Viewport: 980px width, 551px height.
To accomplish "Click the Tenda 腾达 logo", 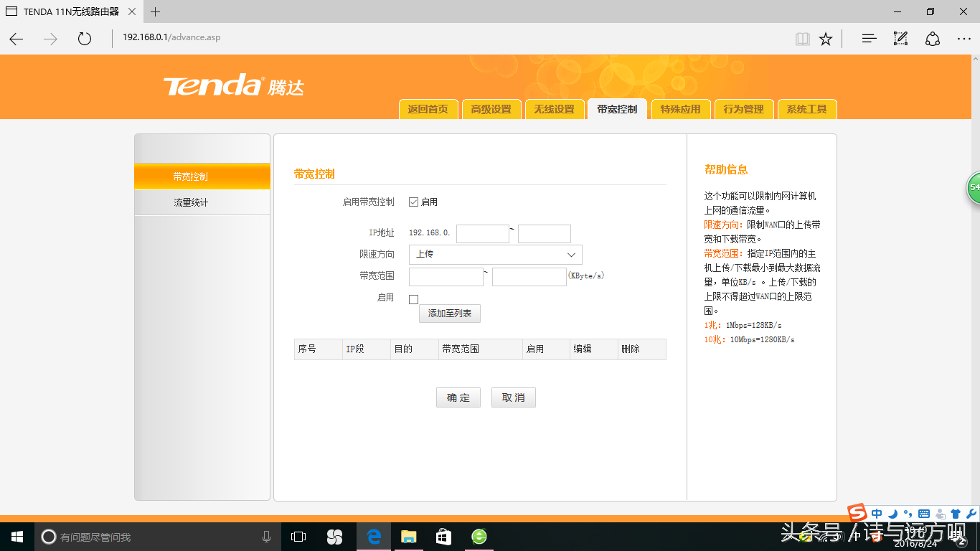I will tap(234, 85).
